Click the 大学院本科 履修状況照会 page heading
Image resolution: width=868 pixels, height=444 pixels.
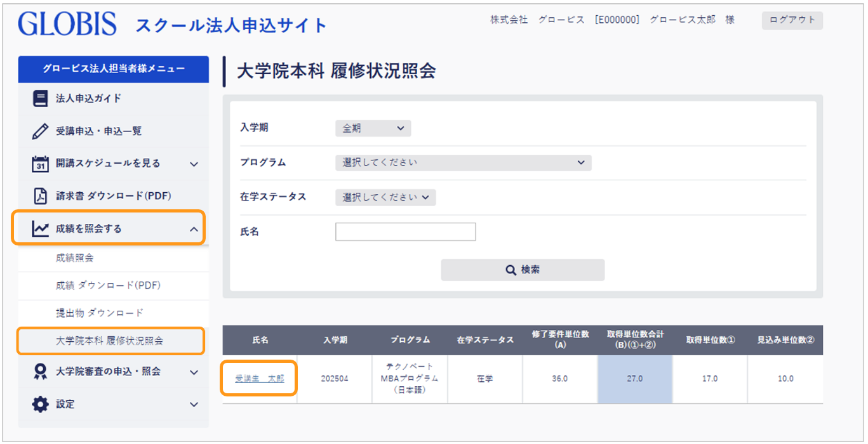(336, 71)
